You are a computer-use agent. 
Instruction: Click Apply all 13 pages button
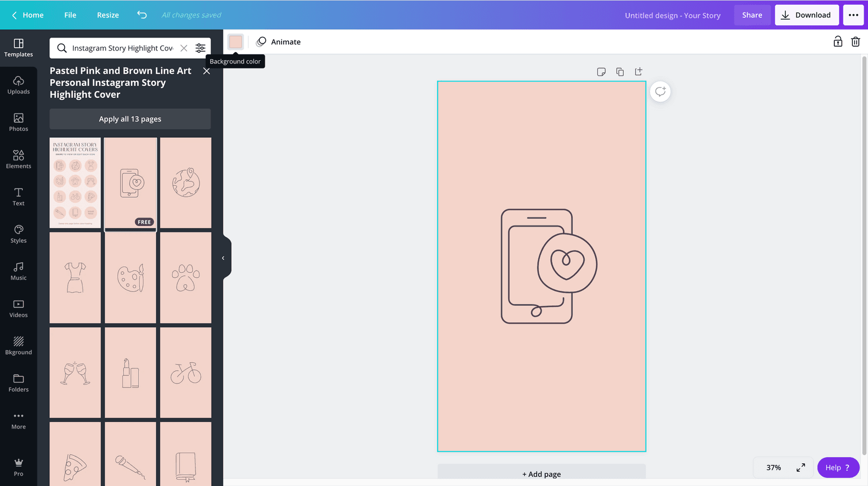(130, 119)
